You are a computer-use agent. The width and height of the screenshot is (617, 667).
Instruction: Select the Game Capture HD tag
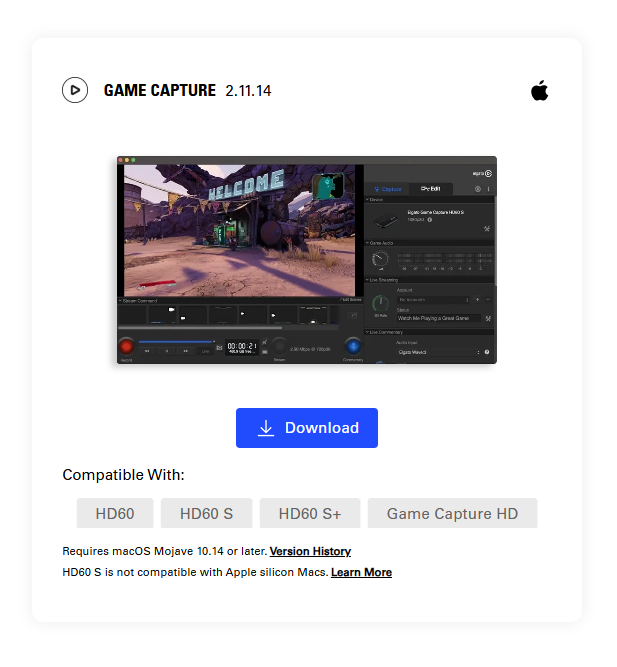coord(452,513)
